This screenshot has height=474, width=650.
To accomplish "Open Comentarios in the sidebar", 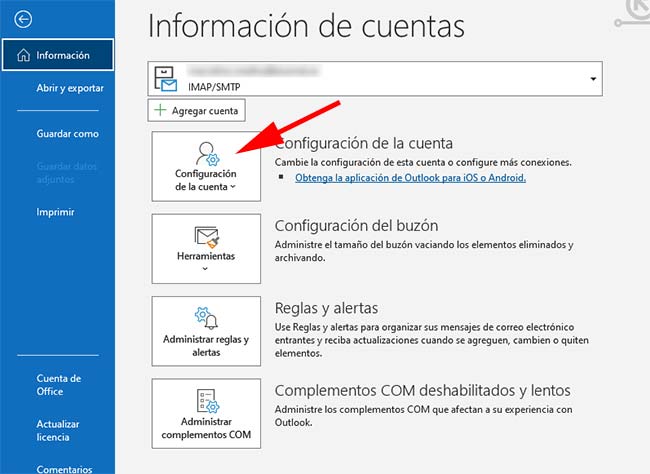I will tap(64, 469).
